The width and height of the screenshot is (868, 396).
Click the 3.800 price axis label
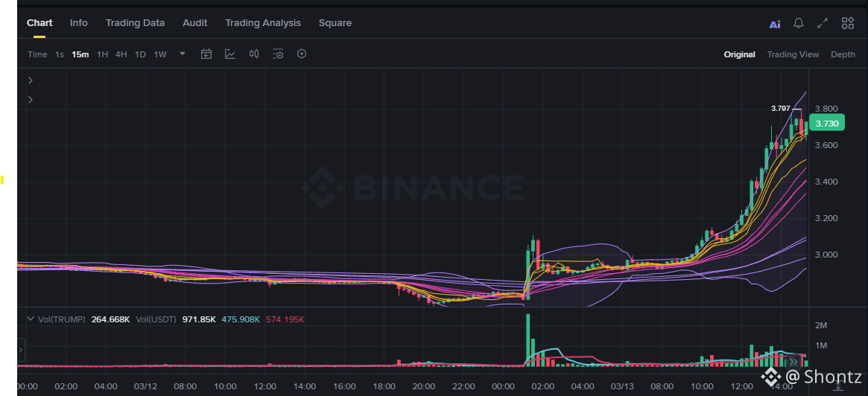(x=826, y=109)
